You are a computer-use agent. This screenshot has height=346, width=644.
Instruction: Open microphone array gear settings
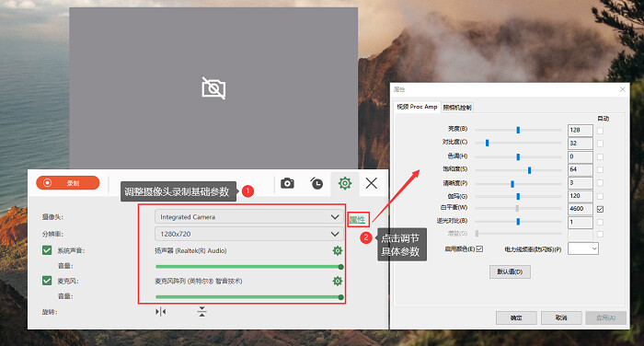coord(338,281)
